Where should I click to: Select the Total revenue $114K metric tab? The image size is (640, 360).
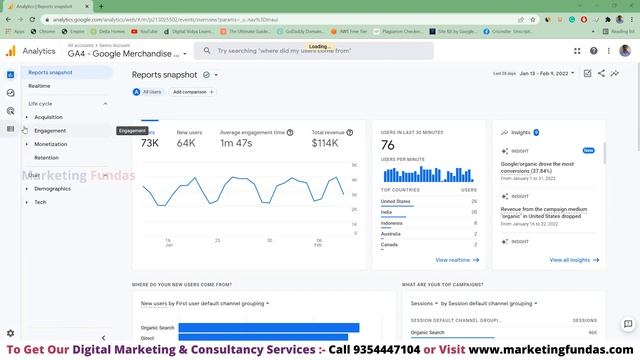click(x=332, y=139)
